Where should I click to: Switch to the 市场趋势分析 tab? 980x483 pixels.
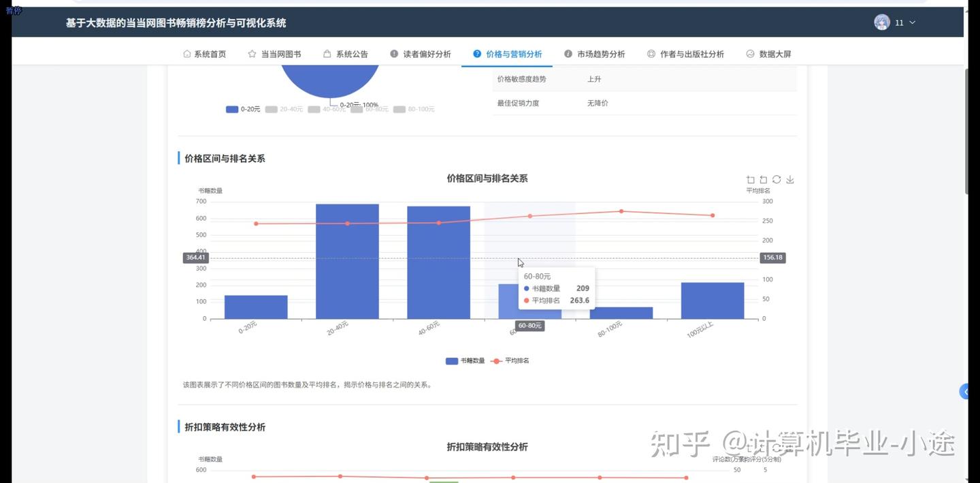[x=603, y=53]
